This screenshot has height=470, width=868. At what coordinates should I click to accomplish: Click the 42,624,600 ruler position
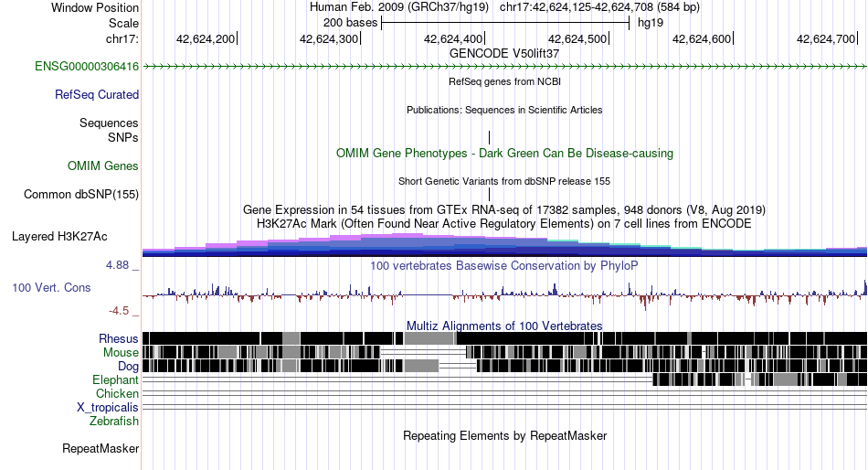coord(702,38)
